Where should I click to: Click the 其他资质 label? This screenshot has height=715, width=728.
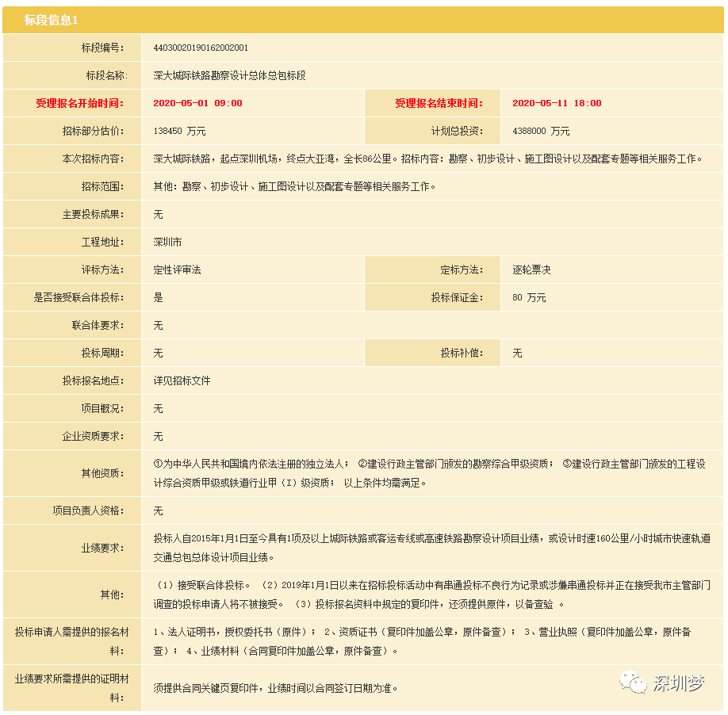tap(102, 473)
